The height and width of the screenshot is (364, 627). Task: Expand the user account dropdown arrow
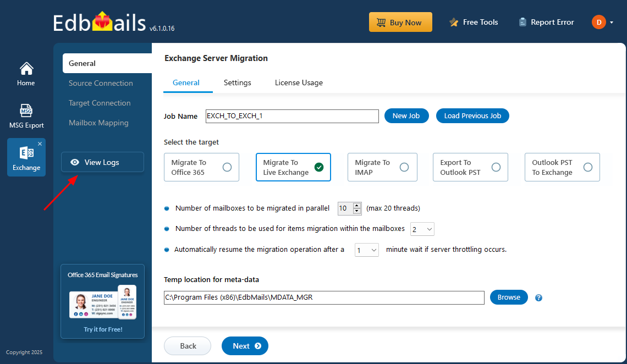612,23
